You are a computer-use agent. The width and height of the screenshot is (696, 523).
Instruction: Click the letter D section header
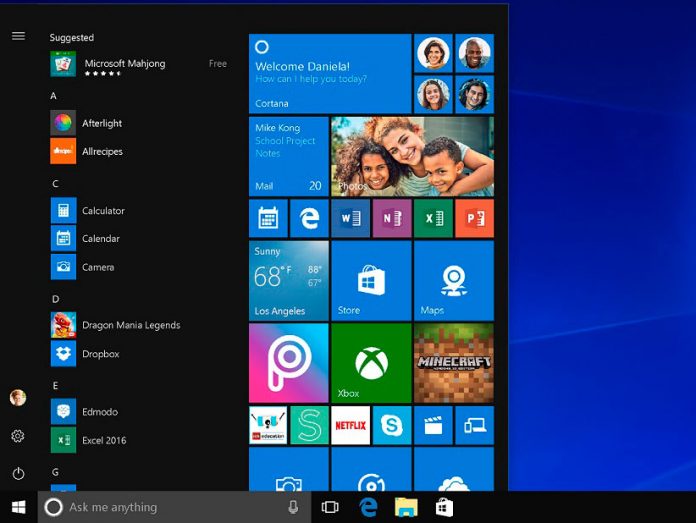tap(55, 299)
